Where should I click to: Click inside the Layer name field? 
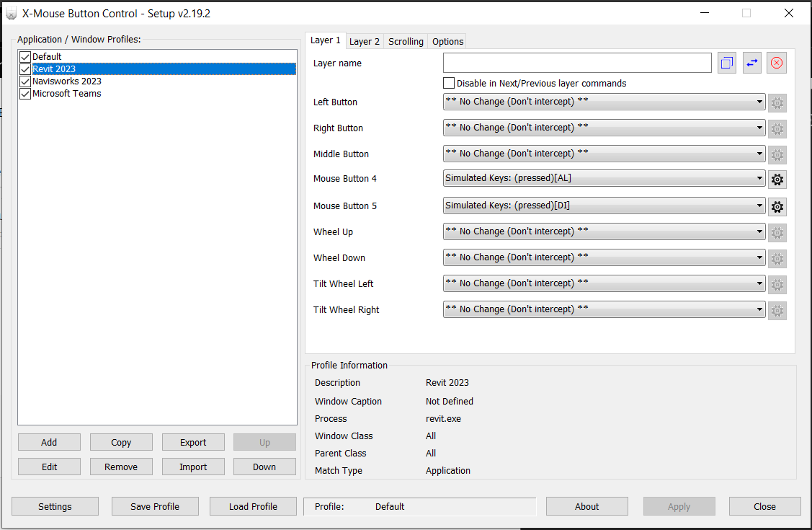[x=576, y=63]
